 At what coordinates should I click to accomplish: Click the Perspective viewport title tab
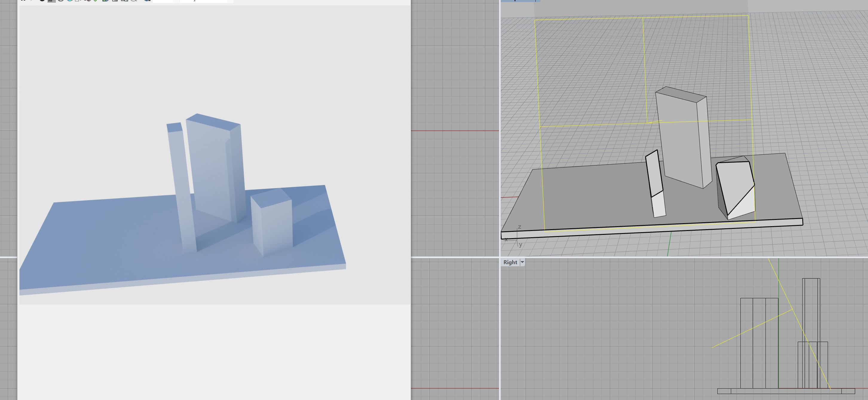(517, 1)
